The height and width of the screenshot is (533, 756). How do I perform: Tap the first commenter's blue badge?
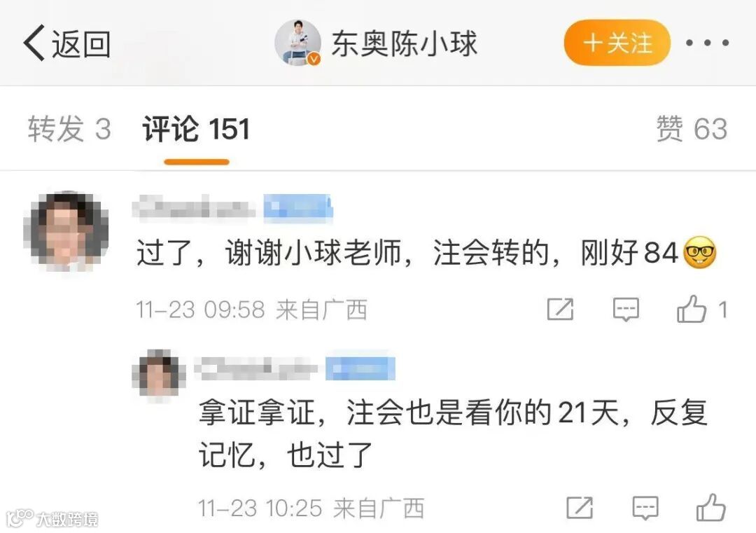pyautogui.click(x=298, y=209)
